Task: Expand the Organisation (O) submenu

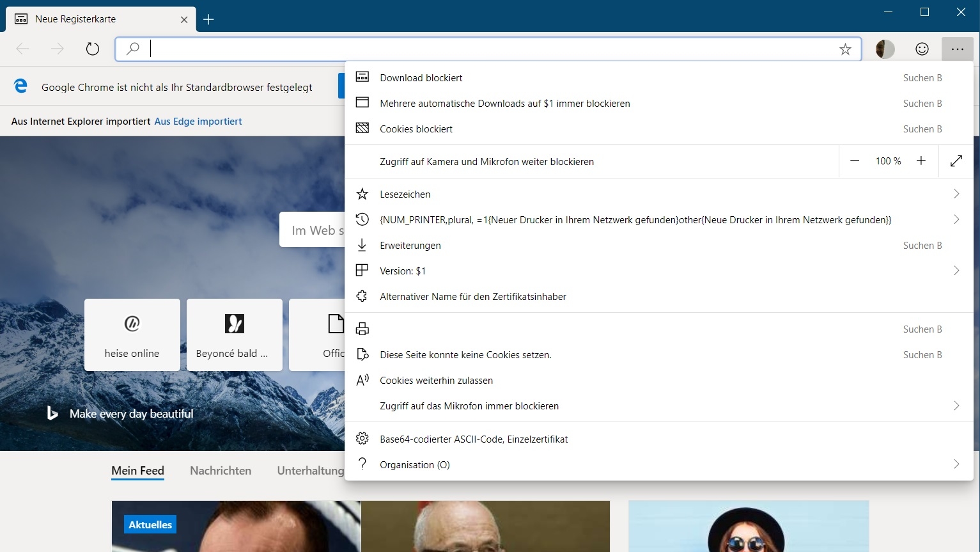Action: 956,464
